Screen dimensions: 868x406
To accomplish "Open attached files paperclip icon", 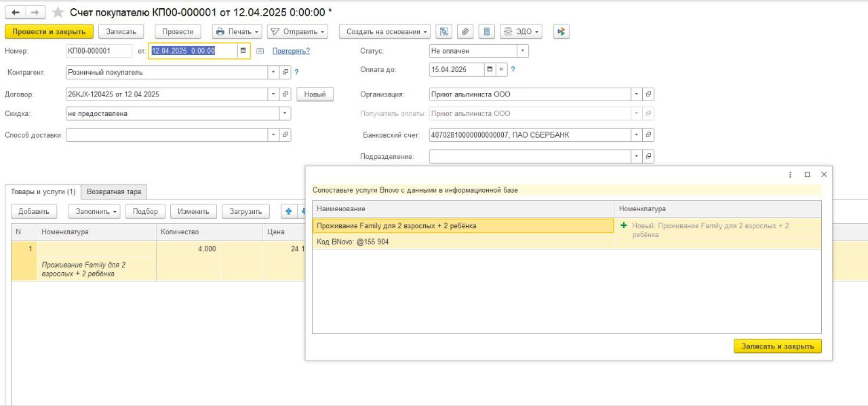I will pyautogui.click(x=465, y=31).
